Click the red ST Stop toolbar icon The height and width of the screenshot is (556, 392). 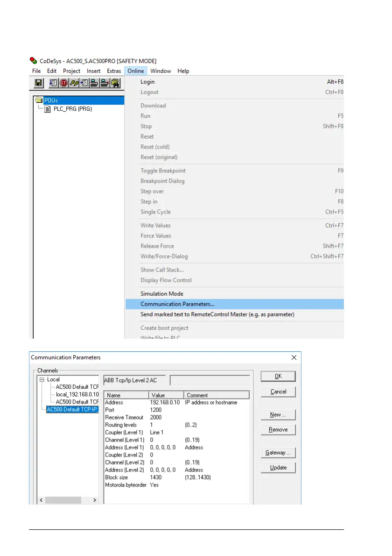pos(63,83)
